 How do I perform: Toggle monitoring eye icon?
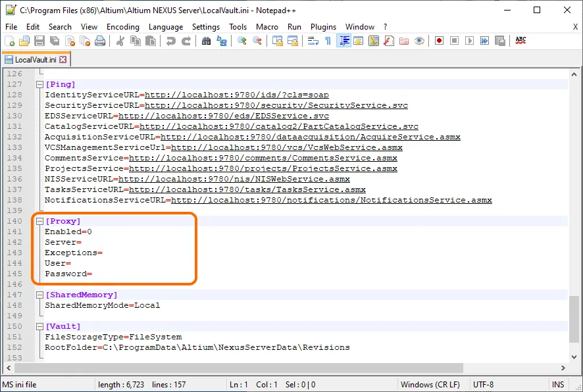point(419,41)
